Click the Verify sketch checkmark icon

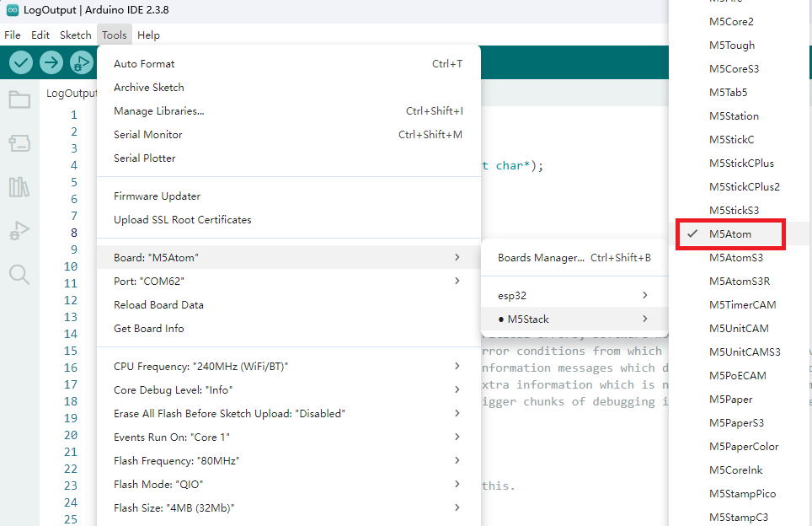click(21, 62)
